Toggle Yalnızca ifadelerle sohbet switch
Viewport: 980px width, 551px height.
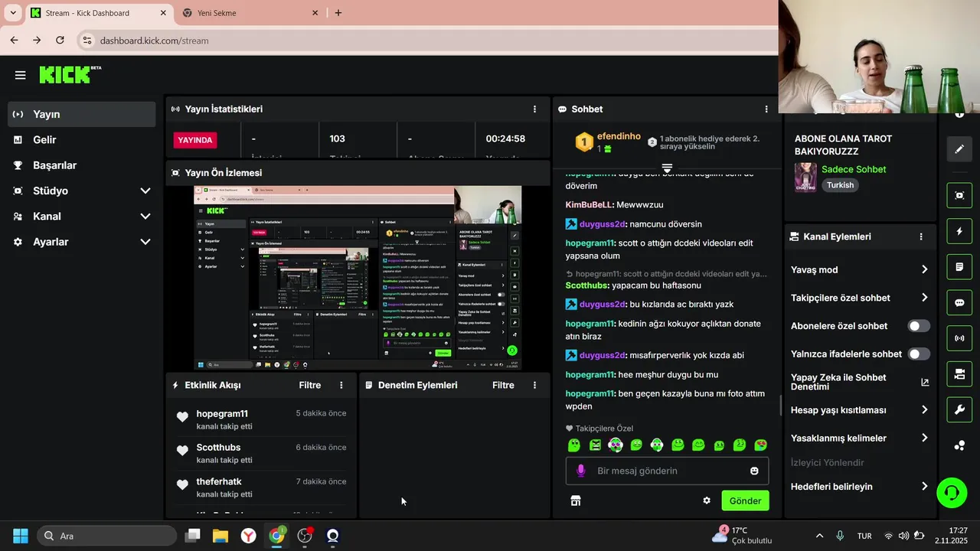click(919, 354)
